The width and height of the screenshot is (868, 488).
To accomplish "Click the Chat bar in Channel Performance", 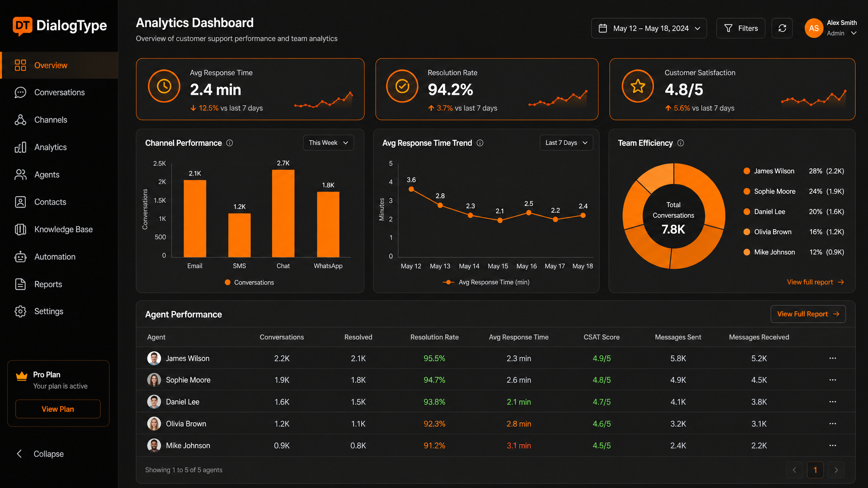I will tap(283, 213).
